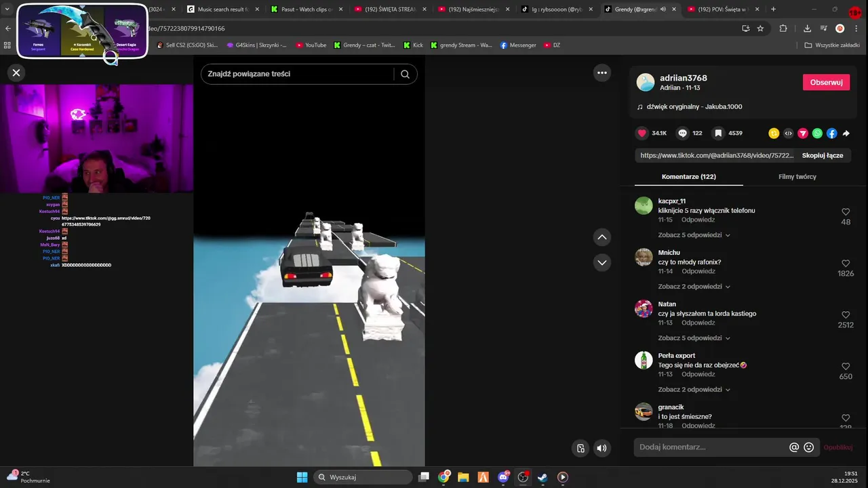Open the three-dot more options menu on the video
Screen dimensions: 868x488
pos(601,73)
